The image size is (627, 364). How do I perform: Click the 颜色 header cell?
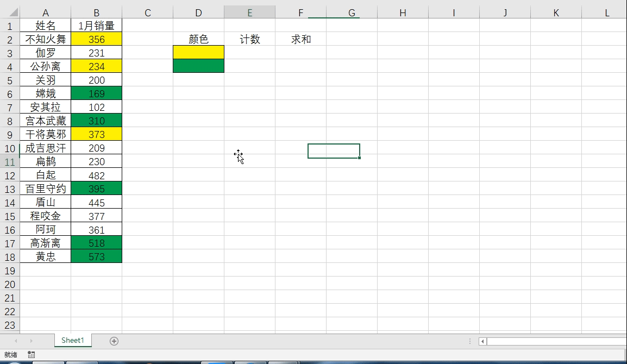point(198,39)
